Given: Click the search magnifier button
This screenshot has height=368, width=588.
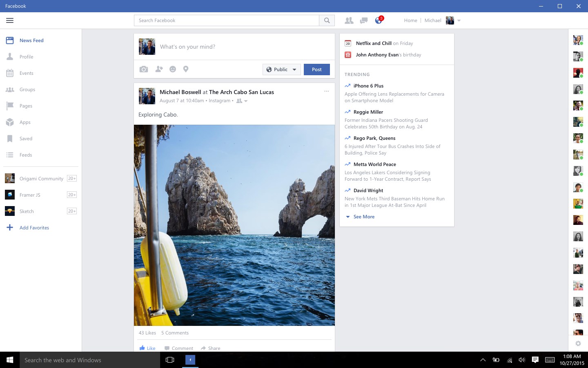Looking at the screenshot, I should coord(327,20).
